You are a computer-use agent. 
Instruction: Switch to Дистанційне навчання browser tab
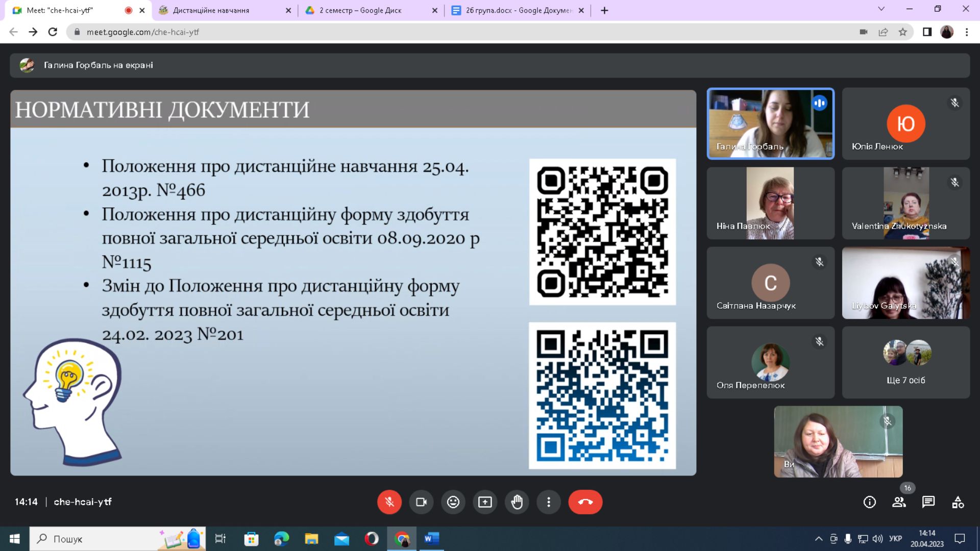click(x=225, y=10)
